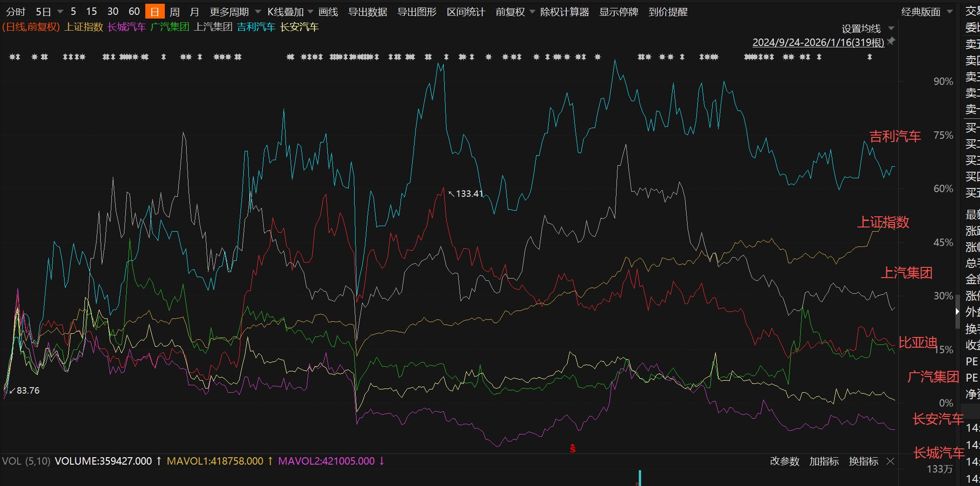This screenshot has width=980, height=486.
Task: Click 导出图形 to export chart image
Action: 417,12
